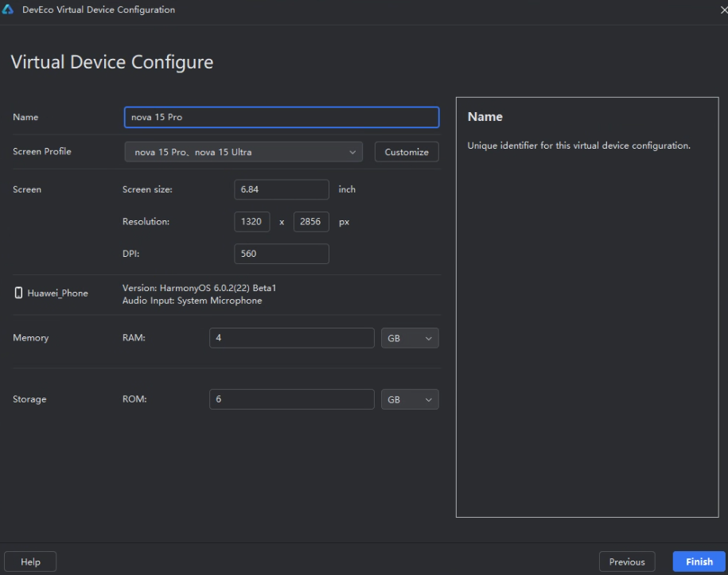Click the Huawei_Phone label
The height and width of the screenshot is (575, 728).
pos(57,293)
